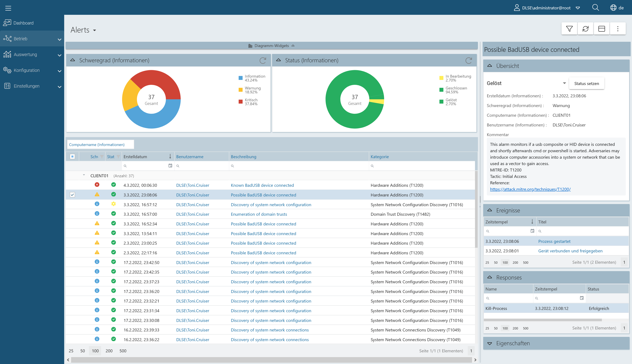Click the Benutzername column header
The width and height of the screenshot is (632, 364).
pyautogui.click(x=190, y=157)
